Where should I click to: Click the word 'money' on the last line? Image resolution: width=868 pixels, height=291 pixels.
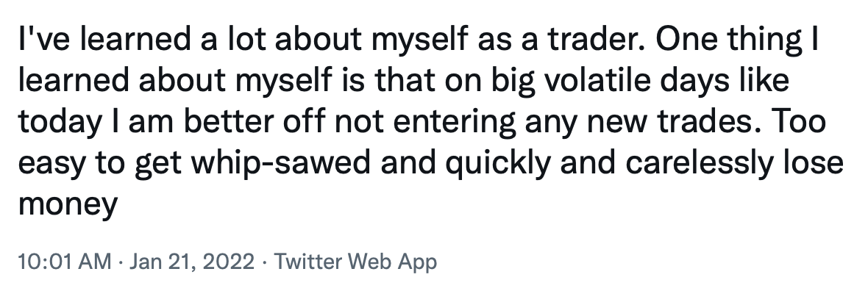68,206
